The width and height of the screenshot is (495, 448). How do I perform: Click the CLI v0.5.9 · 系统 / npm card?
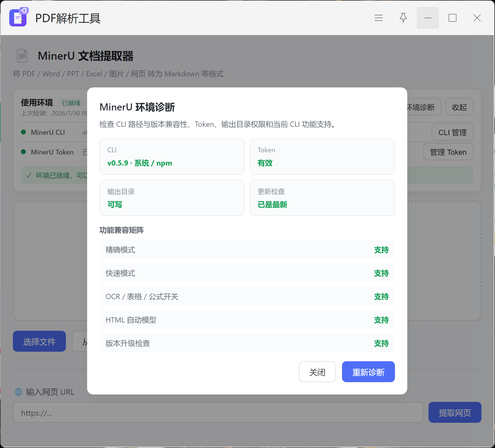pyautogui.click(x=172, y=156)
